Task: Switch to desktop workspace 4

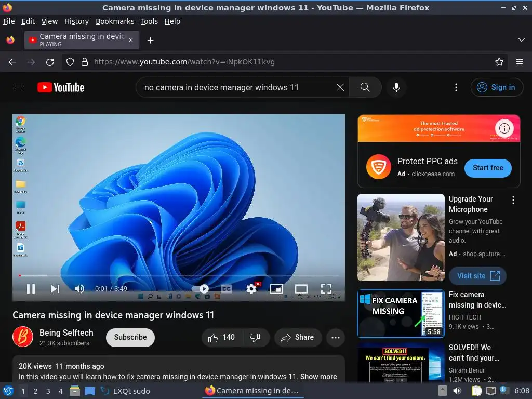Action: (60, 391)
